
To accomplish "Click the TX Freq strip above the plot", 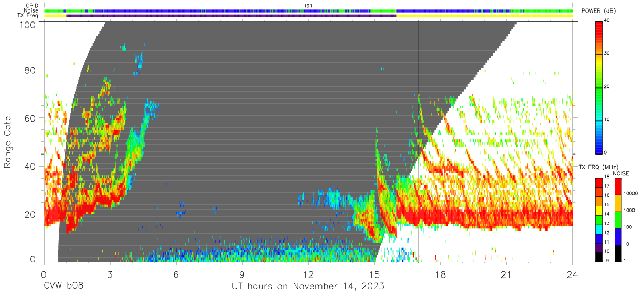I will [308, 16].
